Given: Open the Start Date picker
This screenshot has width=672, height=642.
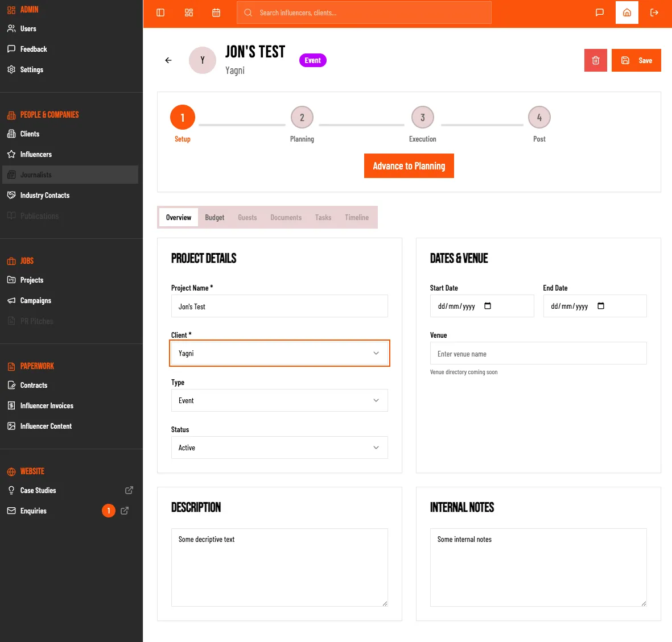Looking at the screenshot, I should [x=488, y=306].
